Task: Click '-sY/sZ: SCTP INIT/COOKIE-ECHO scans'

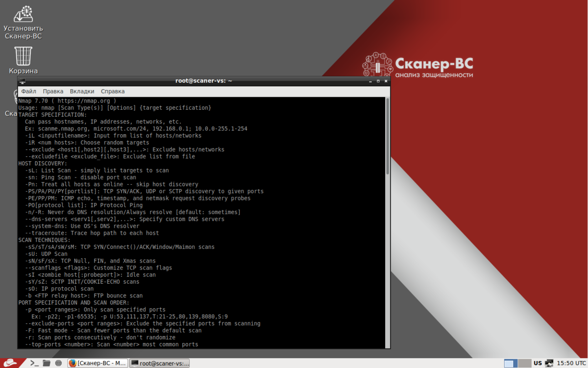Action: click(x=82, y=282)
